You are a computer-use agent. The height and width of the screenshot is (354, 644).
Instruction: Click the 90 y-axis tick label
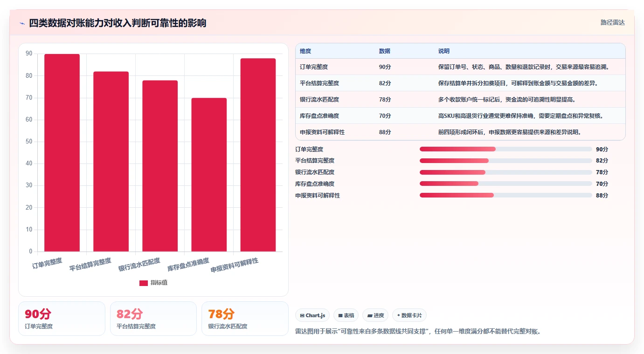pyautogui.click(x=29, y=54)
